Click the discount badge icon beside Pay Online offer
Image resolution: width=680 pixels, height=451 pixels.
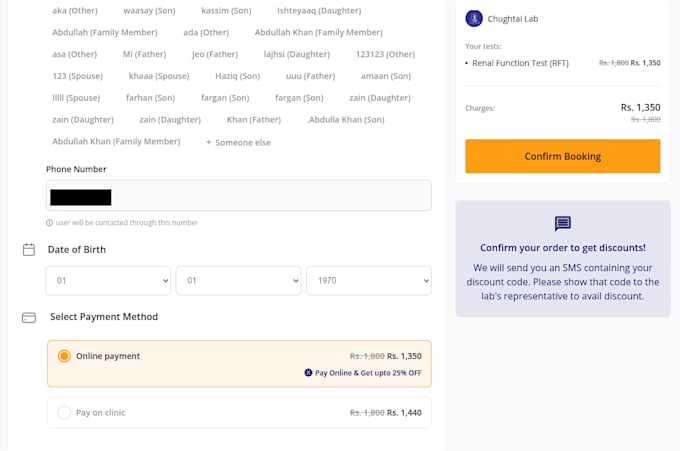(x=308, y=373)
